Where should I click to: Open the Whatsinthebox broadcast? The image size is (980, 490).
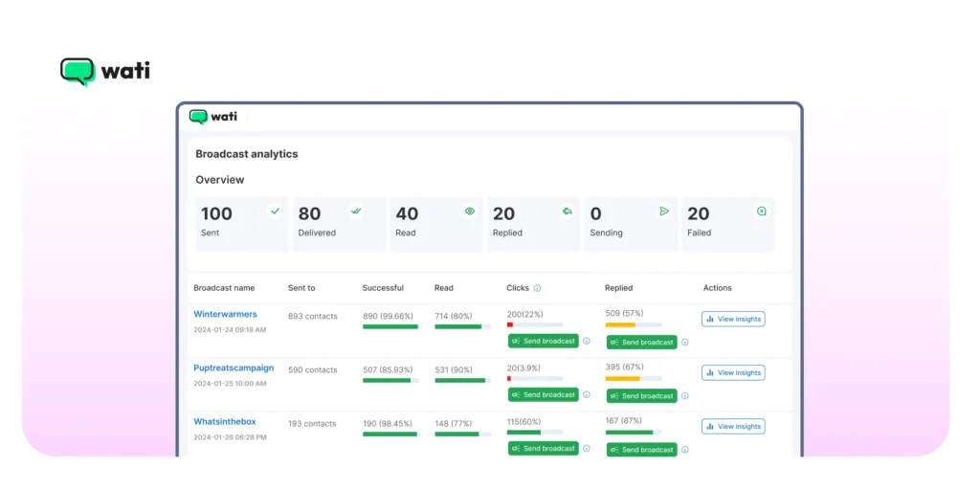(x=224, y=422)
